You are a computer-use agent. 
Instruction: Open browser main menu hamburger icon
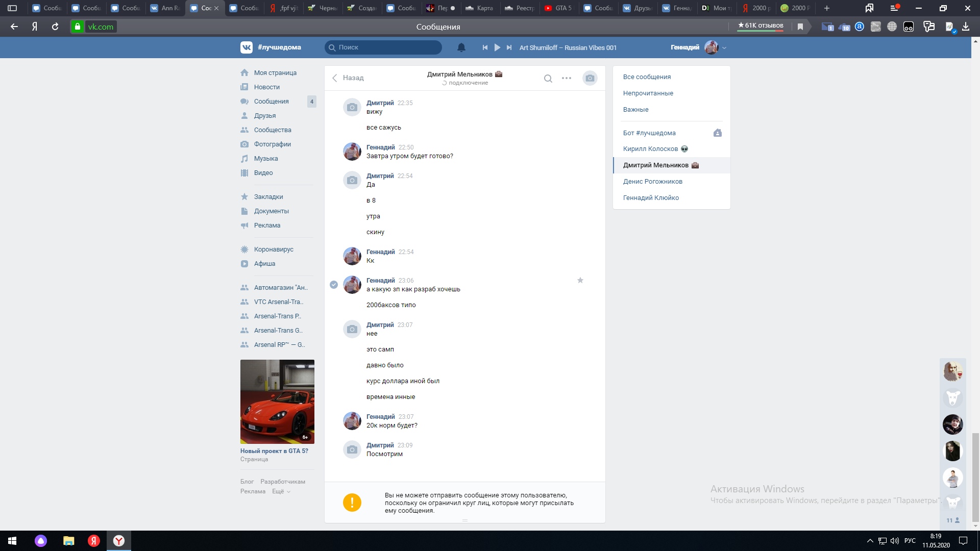click(894, 8)
